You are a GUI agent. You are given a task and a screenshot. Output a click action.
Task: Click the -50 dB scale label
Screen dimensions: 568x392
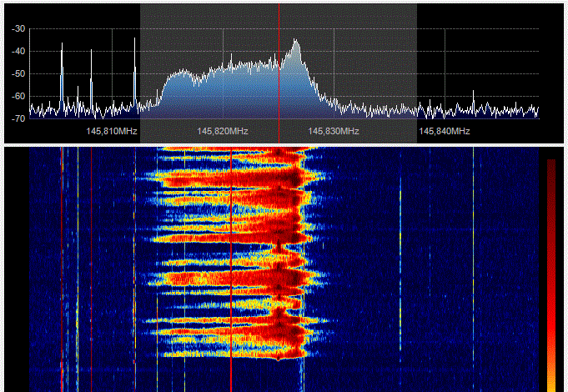(x=18, y=74)
